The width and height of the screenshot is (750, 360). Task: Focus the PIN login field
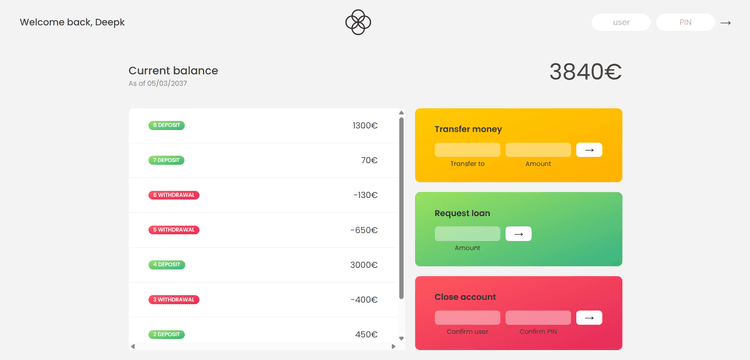[685, 22]
